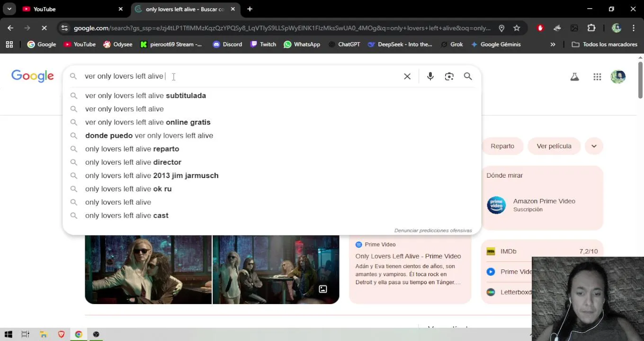Screen dimensions: 644x341
Task: Switch to Chrome on taskbar
Action: tap(79, 334)
